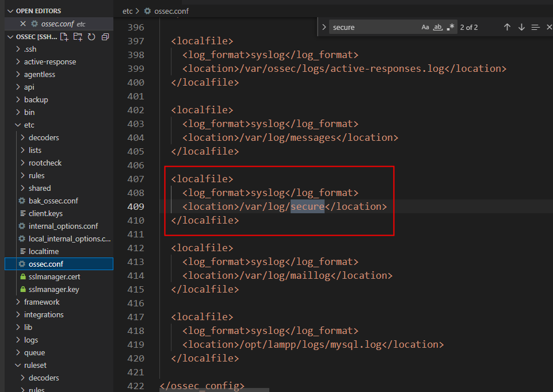The height and width of the screenshot is (392, 553).
Task: Click the '2 of 2' match count
Action: click(x=469, y=28)
